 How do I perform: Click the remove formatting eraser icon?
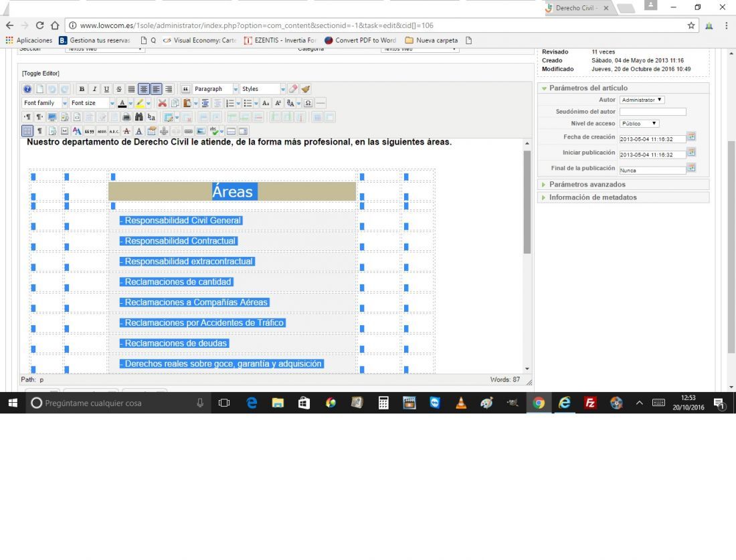pyautogui.click(x=293, y=89)
